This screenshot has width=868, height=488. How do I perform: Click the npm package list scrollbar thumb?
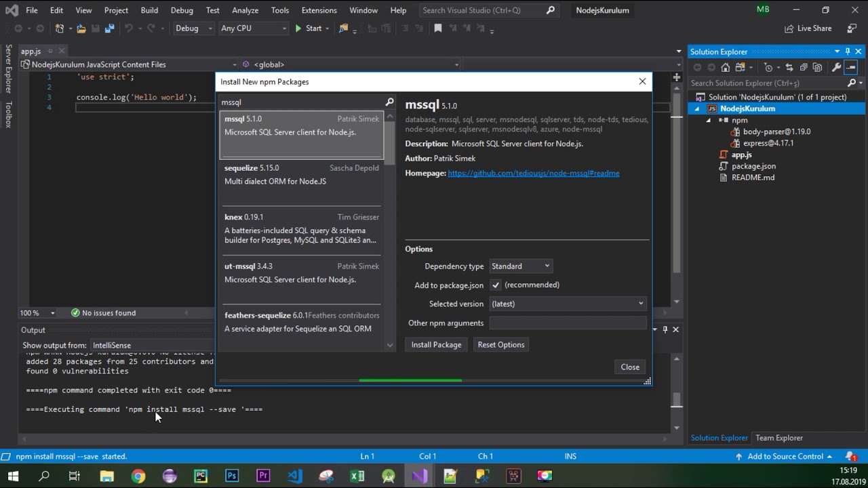coord(389,142)
